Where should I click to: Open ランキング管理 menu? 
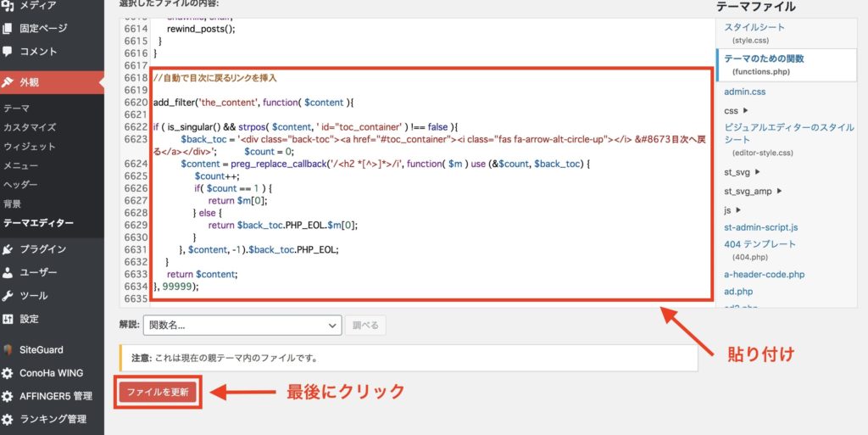pyautogui.click(x=52, y=420)
